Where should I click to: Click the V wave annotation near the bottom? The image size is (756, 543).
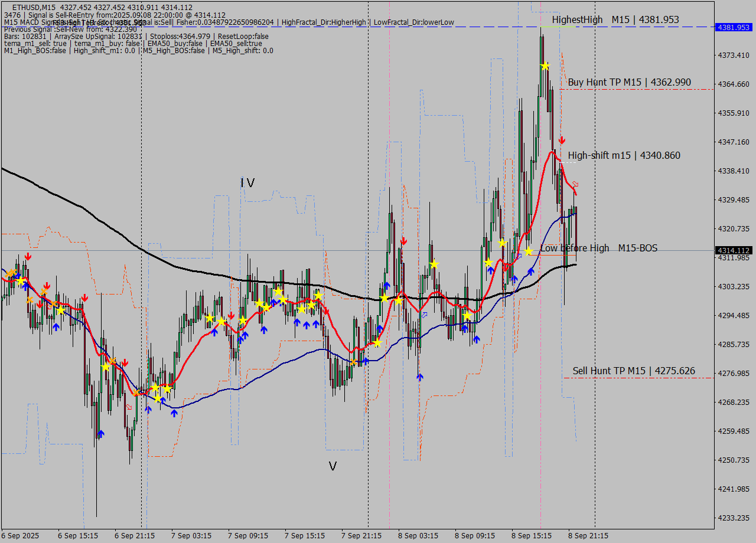[x=333, y=466]
